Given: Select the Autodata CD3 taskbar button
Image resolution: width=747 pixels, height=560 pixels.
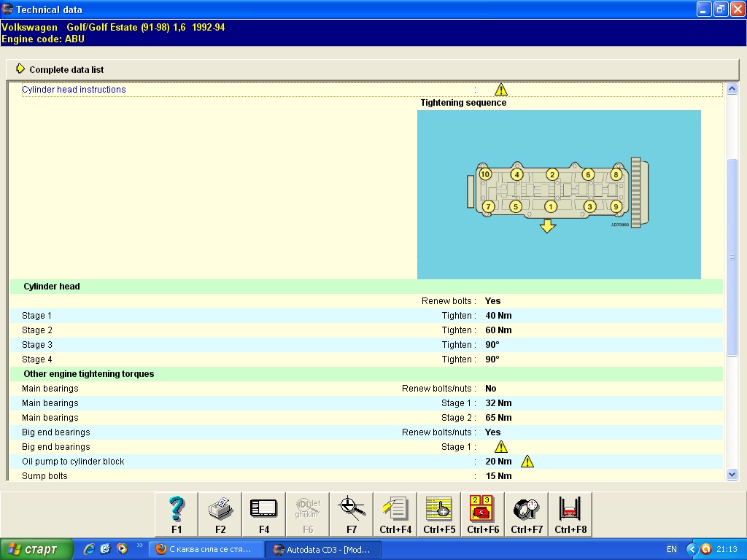Looking at the screenshot, I should coord(322,549).
